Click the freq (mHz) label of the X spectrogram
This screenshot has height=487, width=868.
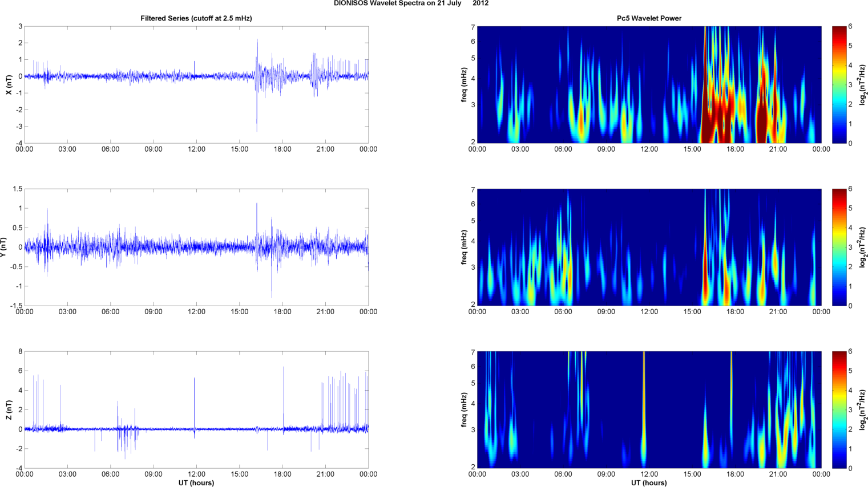465,84
